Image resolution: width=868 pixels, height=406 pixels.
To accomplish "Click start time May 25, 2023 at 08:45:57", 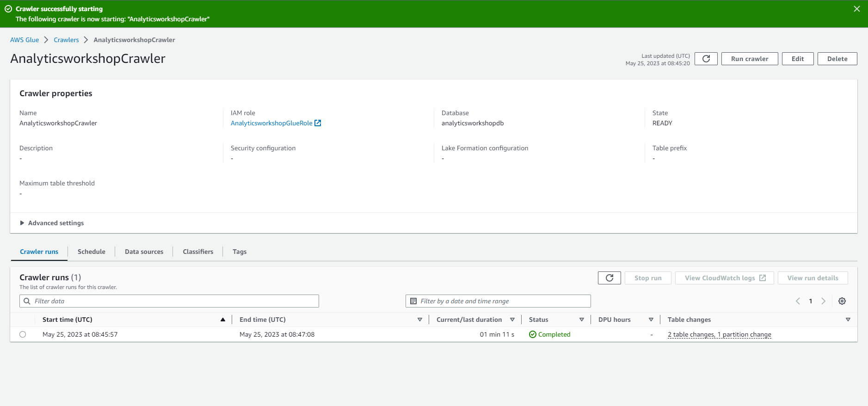I will click(80, 334).
